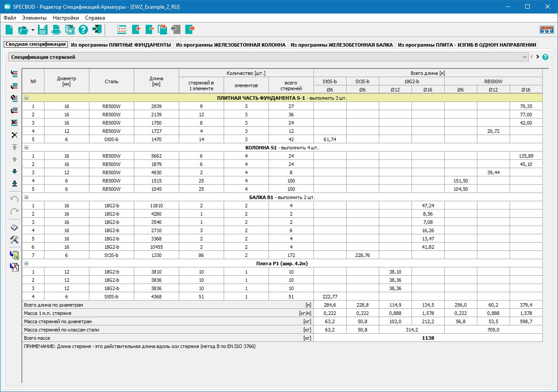Click the green help circle at right of dropdown
The height and width of the screenshot is (392, 558).
click(545, 57)
